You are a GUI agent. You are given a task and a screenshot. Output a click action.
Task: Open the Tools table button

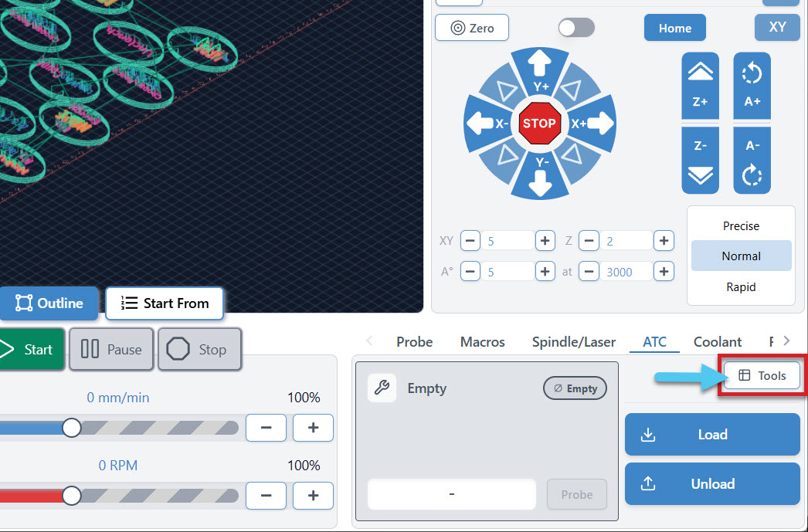coord(762,375)
